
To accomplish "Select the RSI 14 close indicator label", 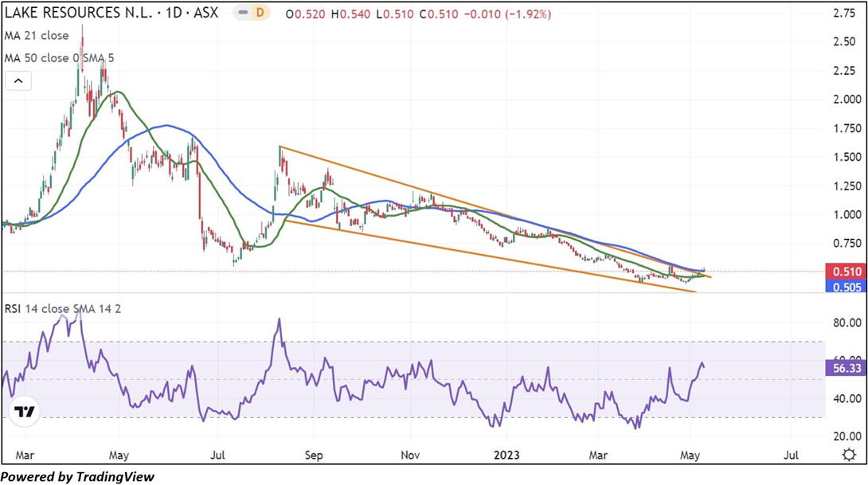I will click(x=63, y=309).
